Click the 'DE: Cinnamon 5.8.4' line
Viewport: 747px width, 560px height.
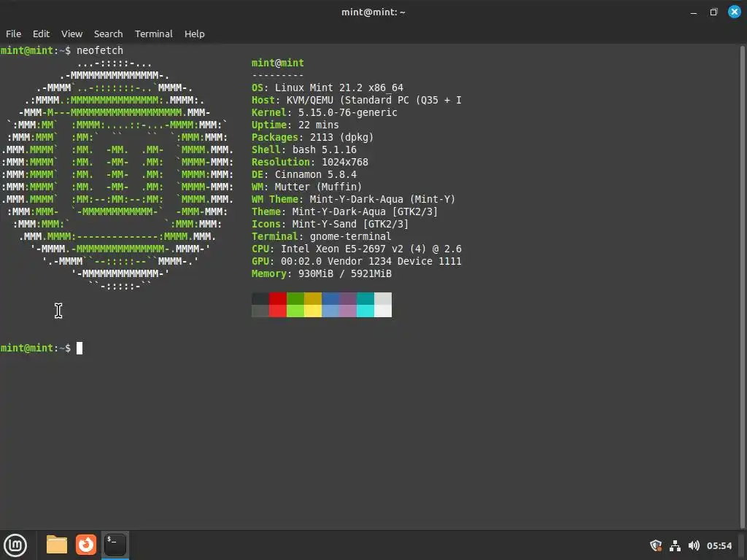(x=304, y=174)
